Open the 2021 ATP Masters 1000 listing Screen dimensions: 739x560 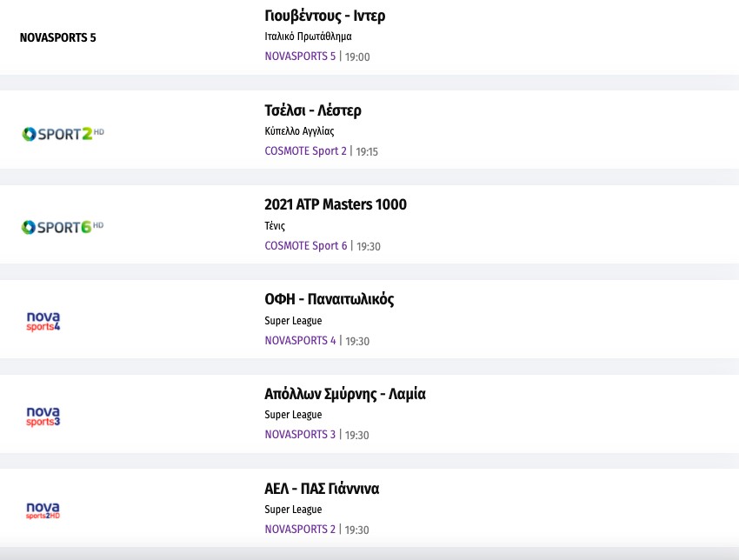point(335,204)
